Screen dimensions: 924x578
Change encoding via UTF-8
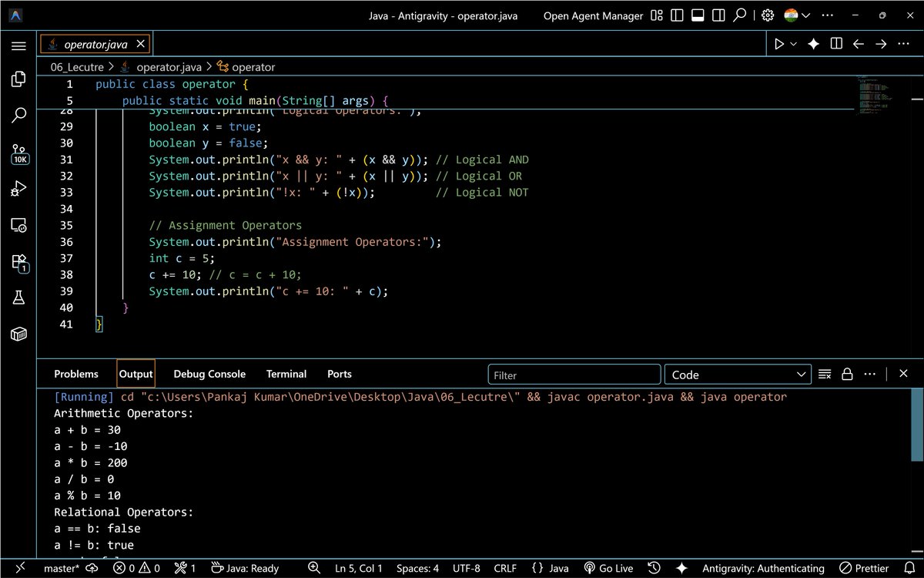(467, 568)
